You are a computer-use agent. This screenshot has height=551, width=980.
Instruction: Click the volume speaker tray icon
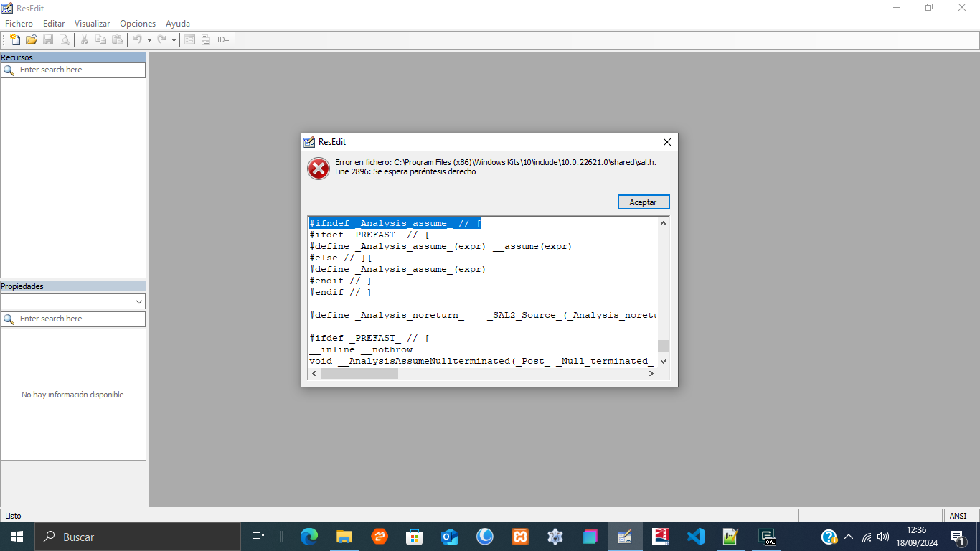[x=883, y=537]
